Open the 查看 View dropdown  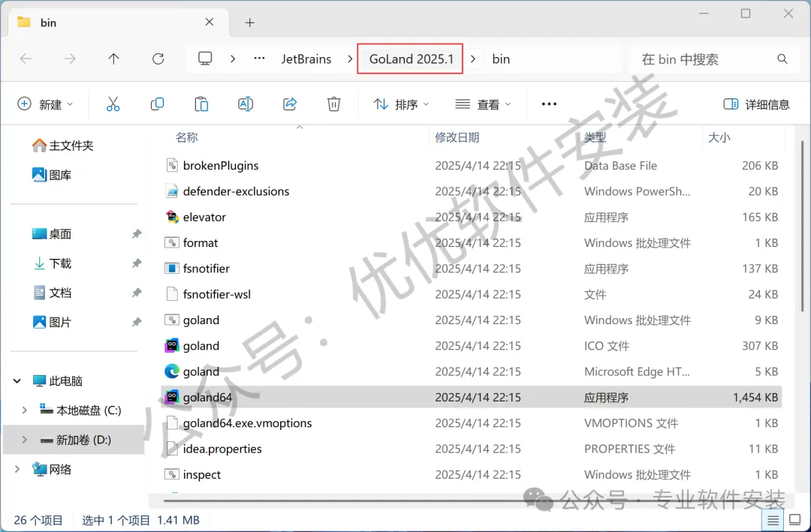pyautogui.click(x=483, y=104)
